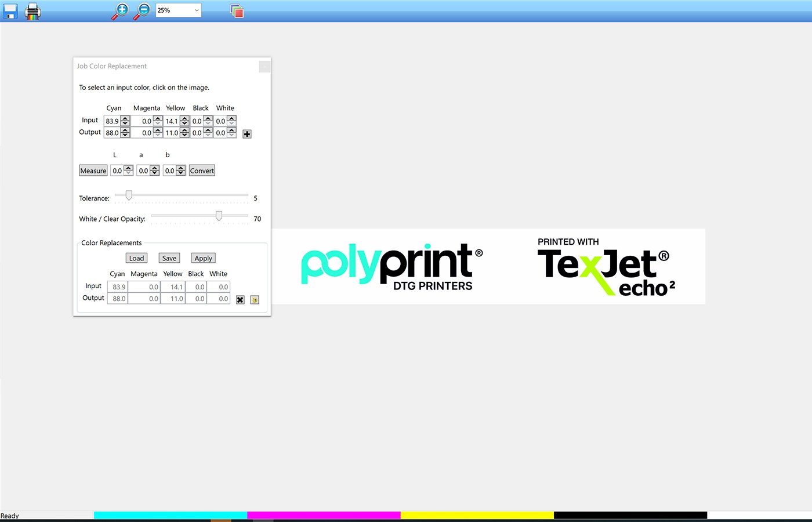Increase Input Cyan with its up arrow
The height and width of the screenshot is (522, 812).
(125, 118)
